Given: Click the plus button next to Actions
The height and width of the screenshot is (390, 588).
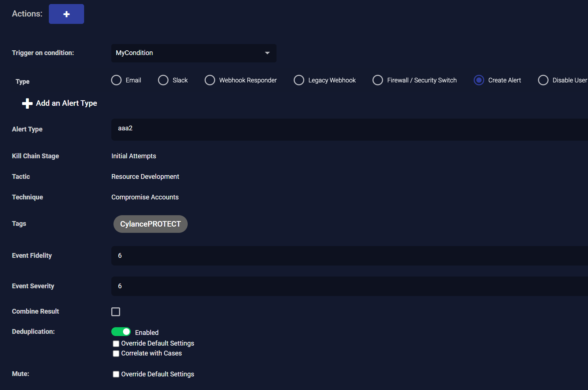Looking at the screenshot, I should (x=66, y=14).
